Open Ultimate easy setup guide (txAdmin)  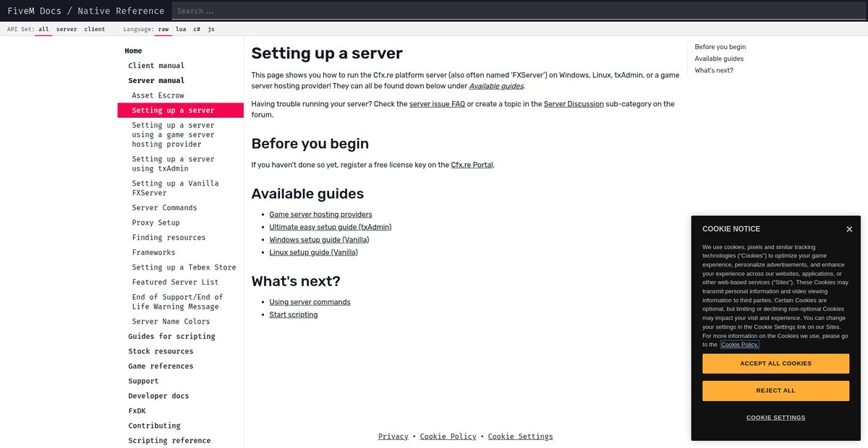click(x=331, y=227)
